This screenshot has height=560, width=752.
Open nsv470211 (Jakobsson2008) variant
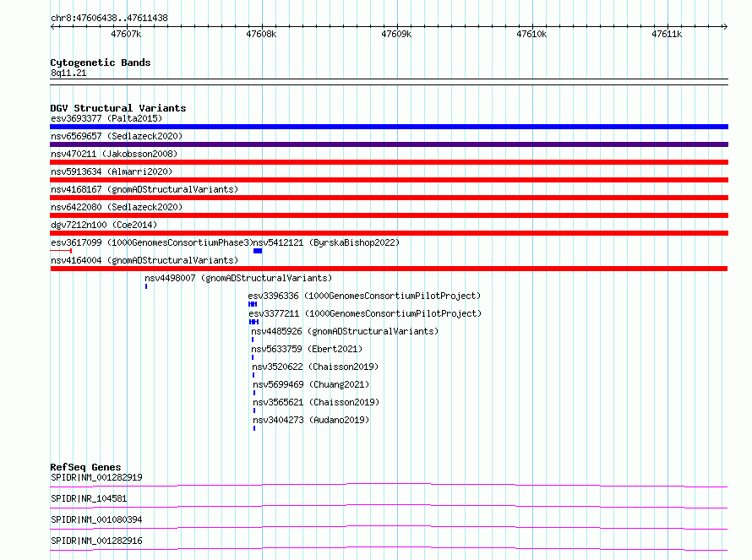(114, 154)
